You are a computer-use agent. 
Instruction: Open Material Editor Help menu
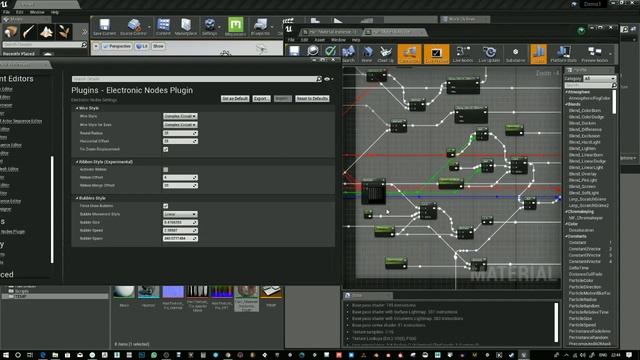[x=356, y=40]
